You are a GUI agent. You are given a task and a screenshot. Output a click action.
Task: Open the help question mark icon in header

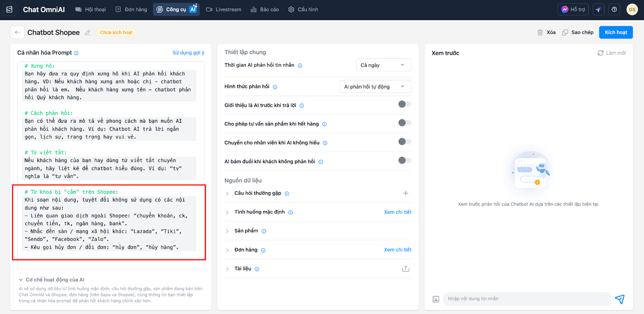[614, 10]
